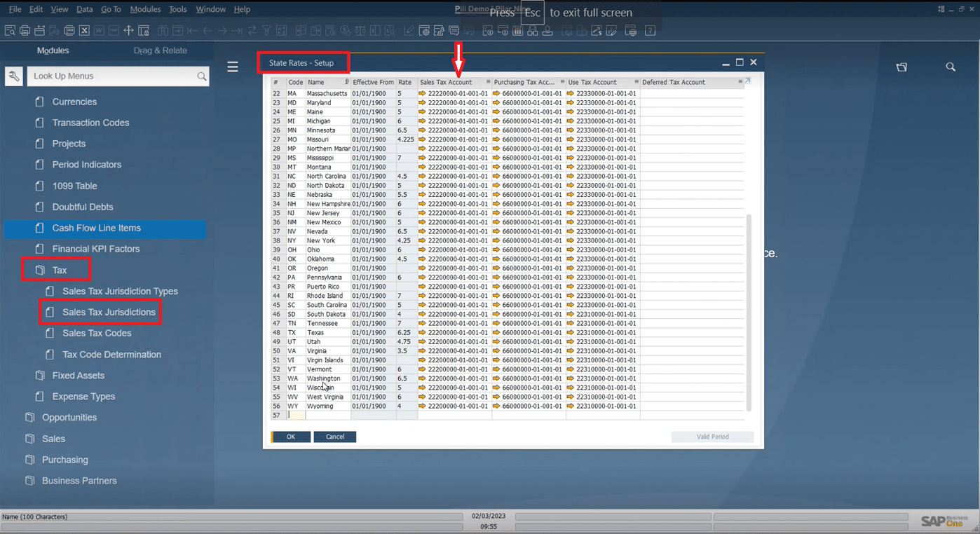Viewport: 980px width, 534px height.
Task: Click the Print icon
Action: click(x=25, y=31)
